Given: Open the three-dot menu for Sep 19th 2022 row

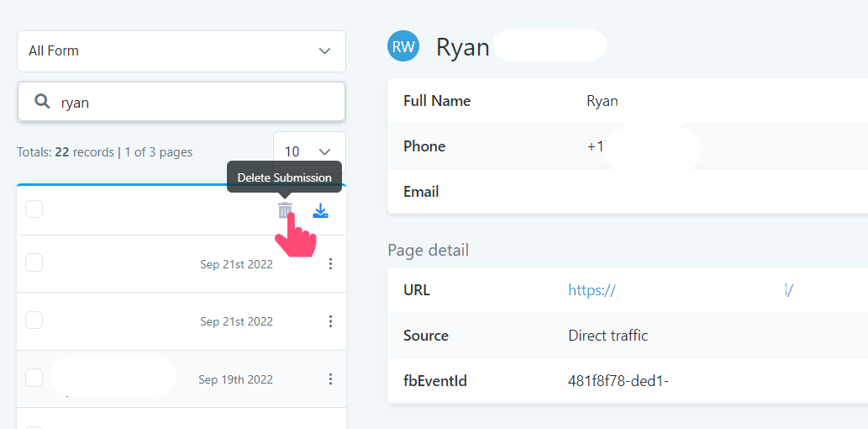Looking at the screenshot, I should (330, 379).
